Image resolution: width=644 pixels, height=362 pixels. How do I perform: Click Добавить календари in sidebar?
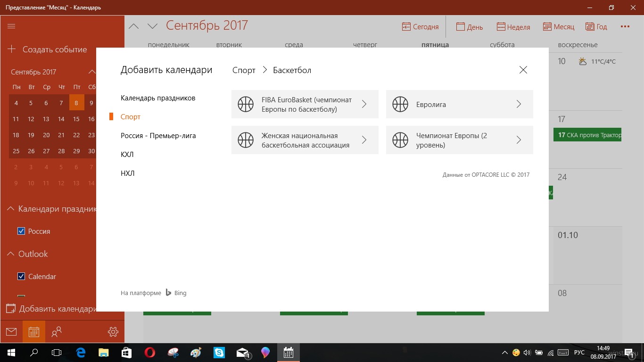[x=51, y=309]
